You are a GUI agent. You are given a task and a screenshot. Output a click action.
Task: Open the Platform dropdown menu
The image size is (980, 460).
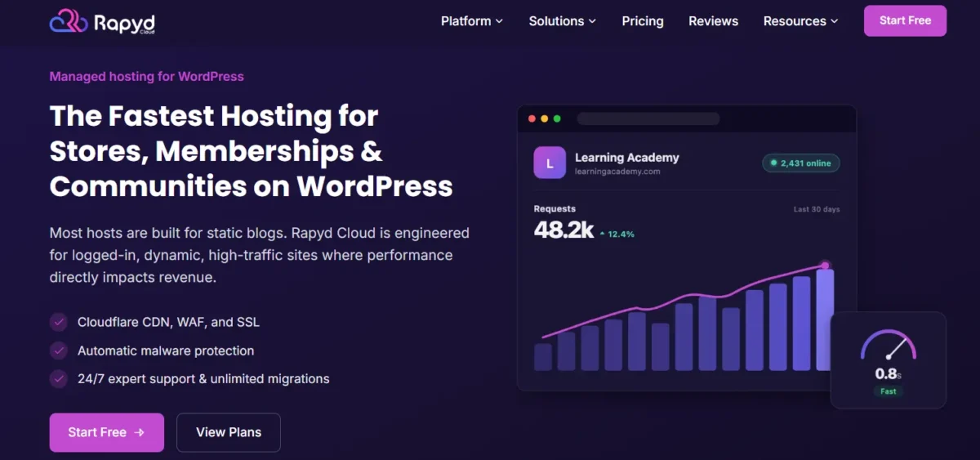[x=472, y=21]
